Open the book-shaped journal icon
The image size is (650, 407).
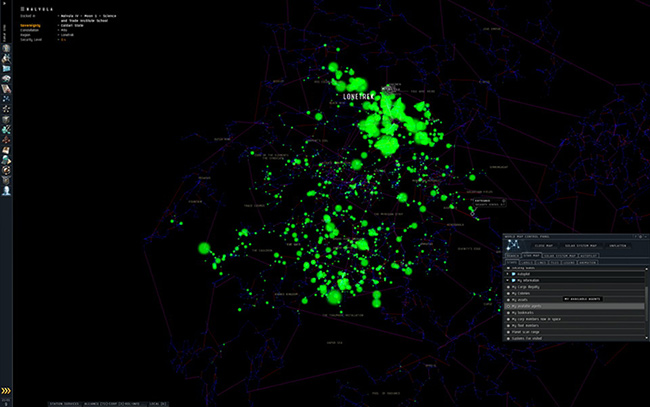click(6, 150)
